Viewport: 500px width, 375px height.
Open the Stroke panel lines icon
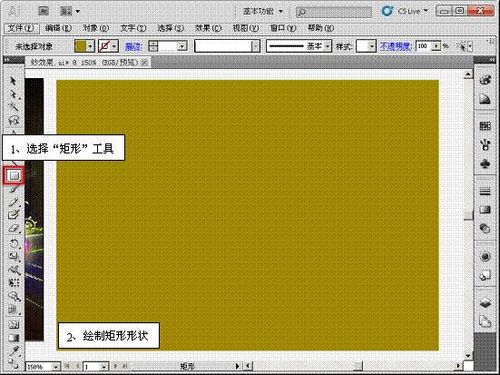click(485, 191)
